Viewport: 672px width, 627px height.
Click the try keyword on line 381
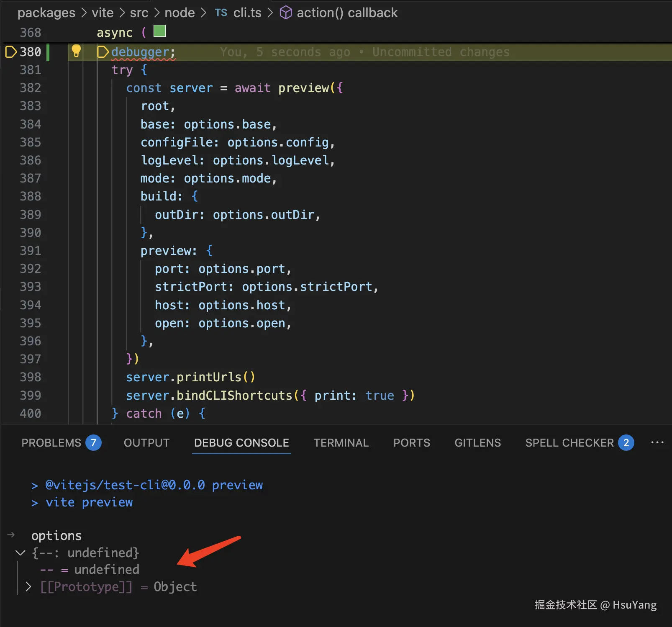122,70
